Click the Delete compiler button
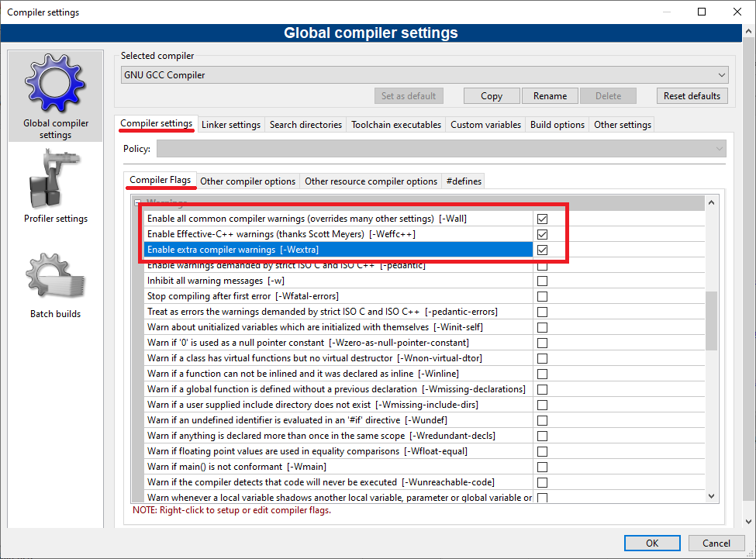The height and width of the screenshot is (559, 756). [608, 96]
